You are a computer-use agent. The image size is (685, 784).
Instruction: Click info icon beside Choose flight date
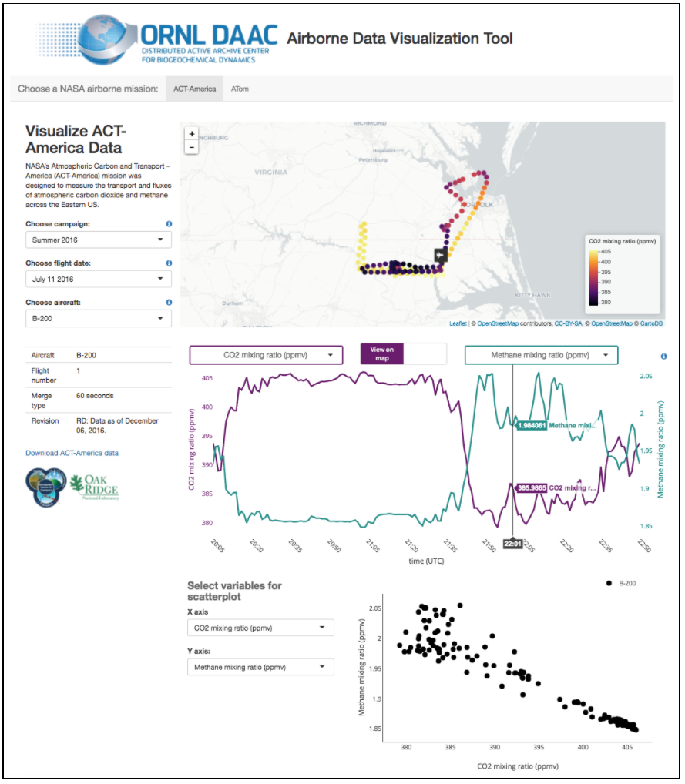coord(169,263)
